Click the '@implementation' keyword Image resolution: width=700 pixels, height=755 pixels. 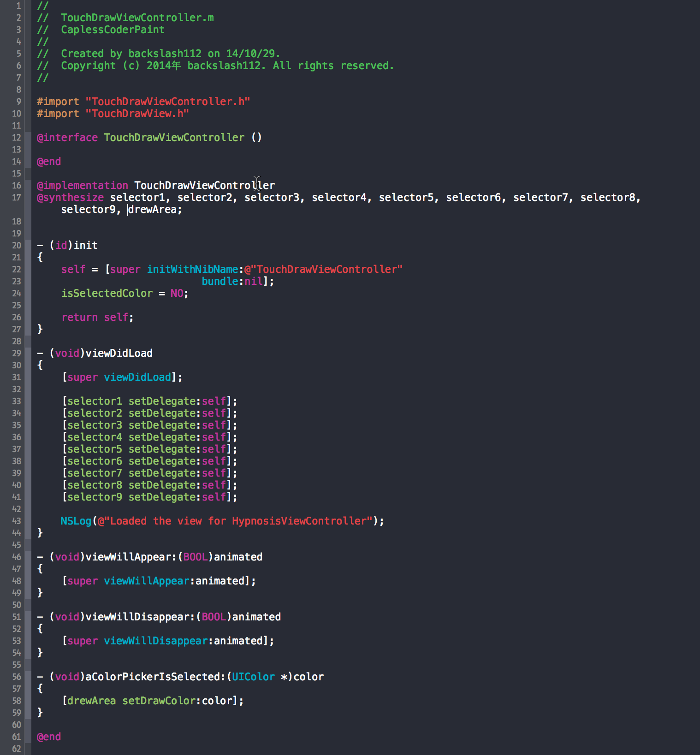click(x=83, y=185)
